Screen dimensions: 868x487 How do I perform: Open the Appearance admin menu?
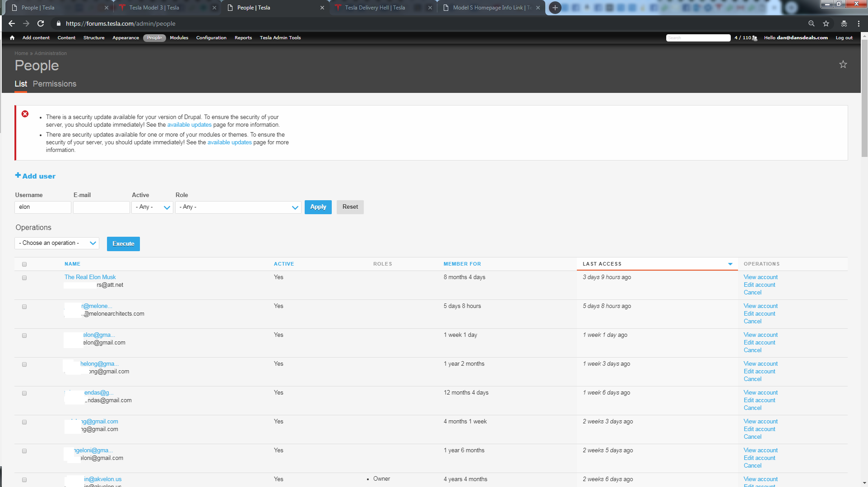[125, 38]
